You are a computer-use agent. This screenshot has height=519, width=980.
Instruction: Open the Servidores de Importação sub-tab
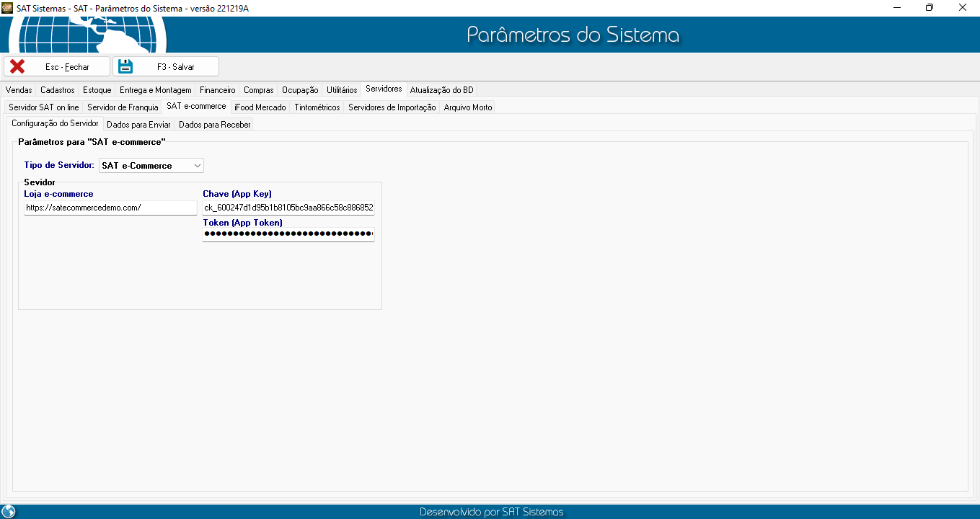click(392, 107)
